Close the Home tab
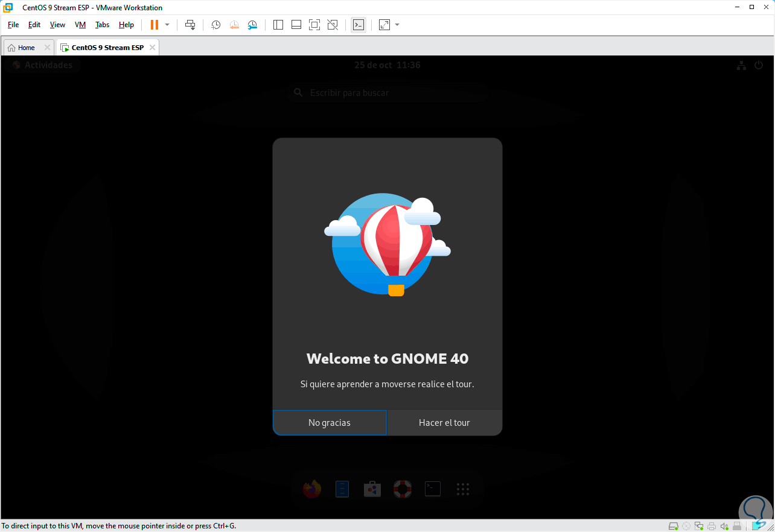Image resolution: width=775 pixels, height=532 pixels. [47, 48]
